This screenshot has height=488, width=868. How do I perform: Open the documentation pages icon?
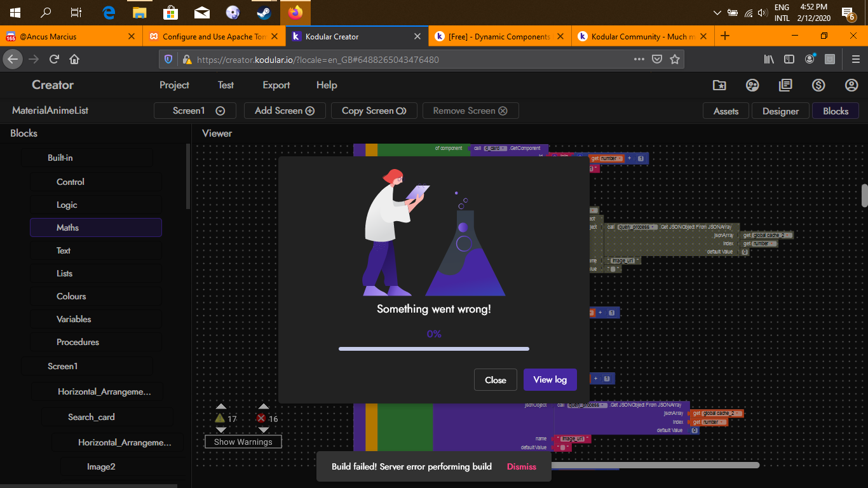tap(785, 85)
